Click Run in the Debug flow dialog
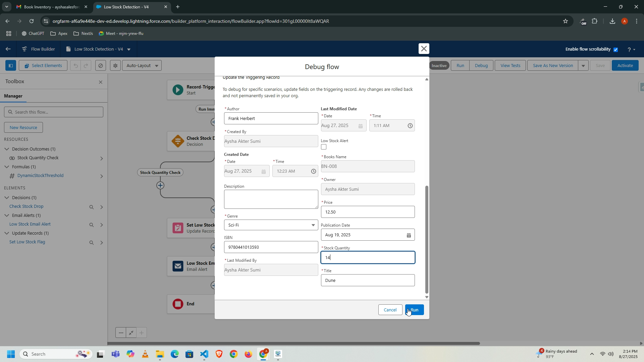The width and height of the screenshot is (644, 362). tap(415, 310)
